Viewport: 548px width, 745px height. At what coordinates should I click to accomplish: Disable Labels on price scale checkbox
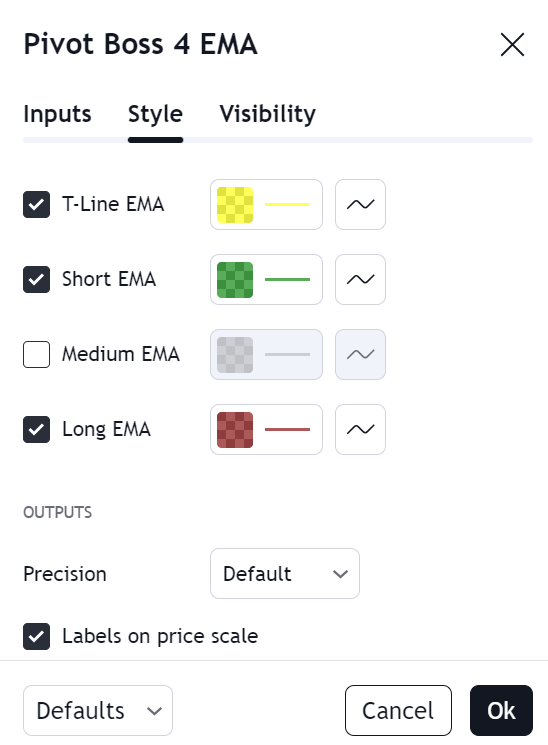pyautogui.click(x=37, y=636)
